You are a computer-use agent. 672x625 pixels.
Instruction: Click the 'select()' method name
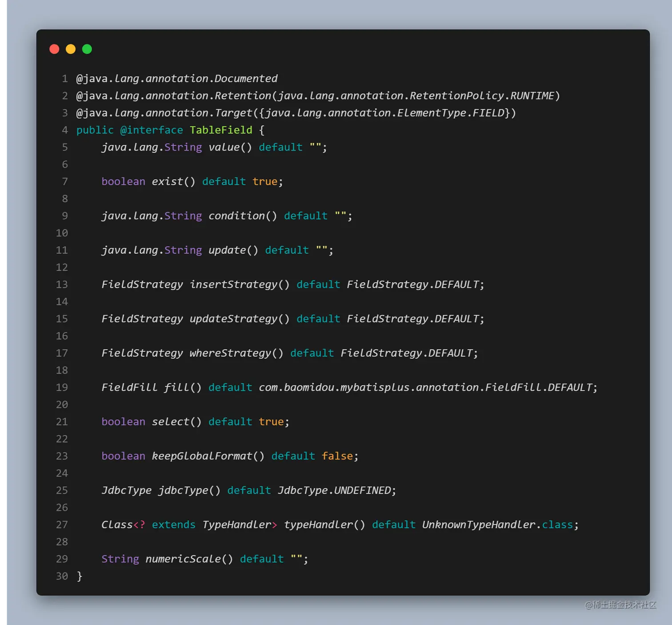[176, 421]
